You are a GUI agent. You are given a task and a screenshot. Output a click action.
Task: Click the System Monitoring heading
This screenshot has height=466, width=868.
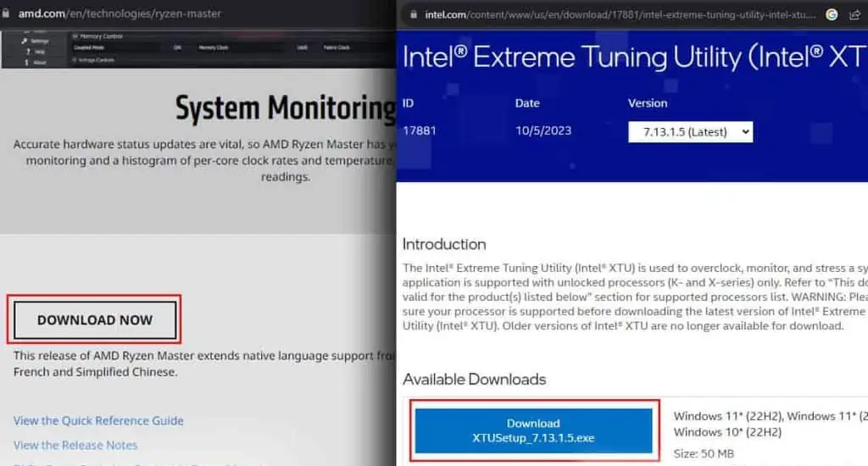click(286, 108)
